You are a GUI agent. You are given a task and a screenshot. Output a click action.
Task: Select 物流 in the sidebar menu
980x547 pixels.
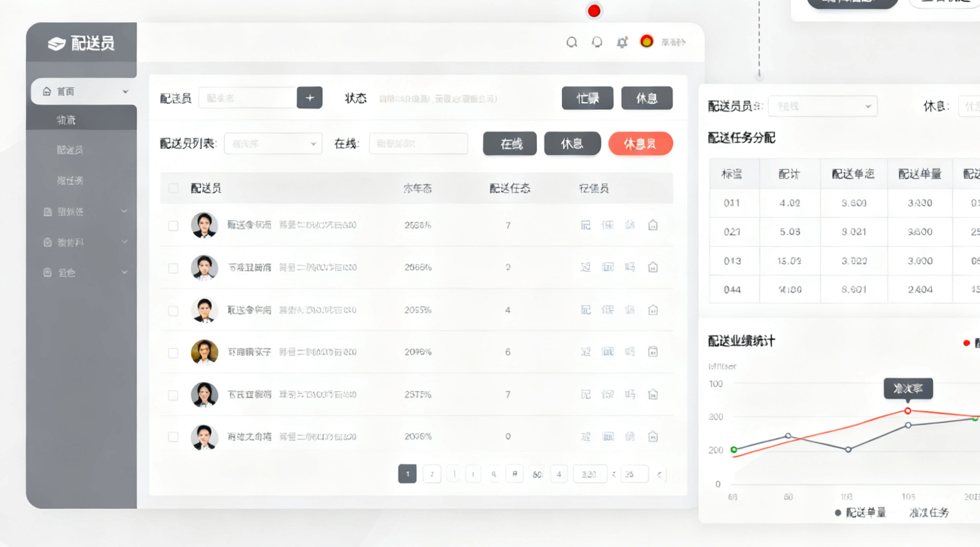66,120
